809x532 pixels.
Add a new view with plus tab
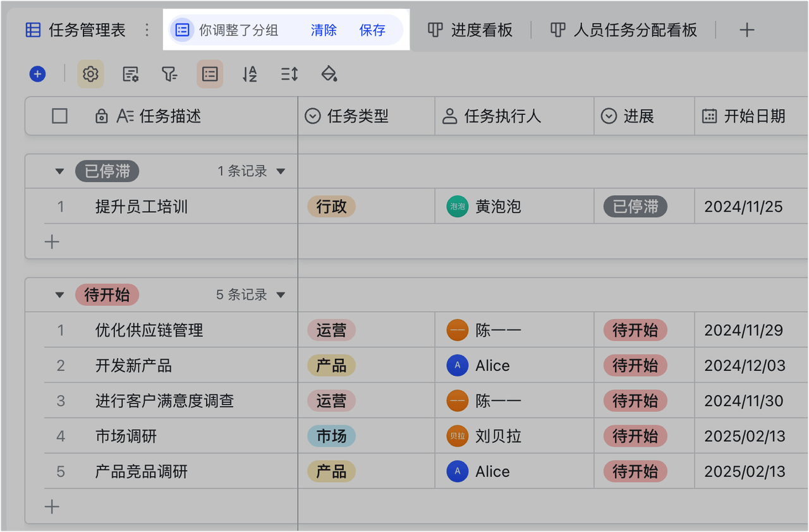tap(747, 30)
